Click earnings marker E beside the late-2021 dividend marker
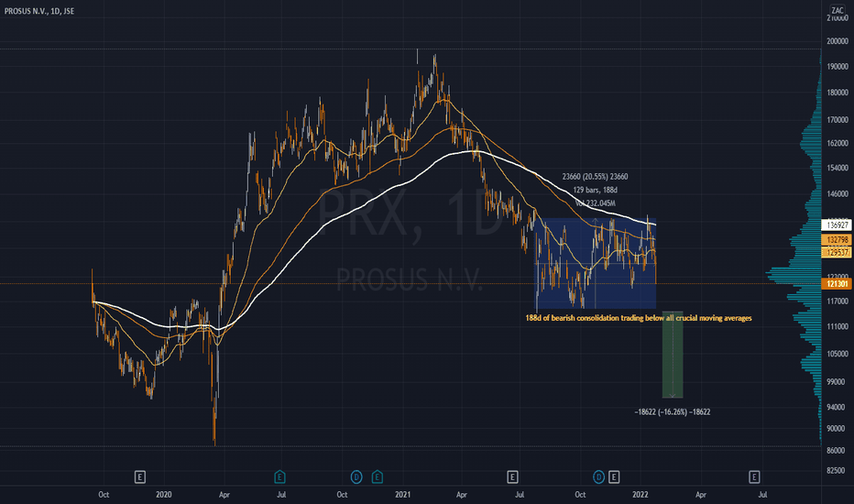The width and height of the screenshot is (854, 504). coord(614,477)
